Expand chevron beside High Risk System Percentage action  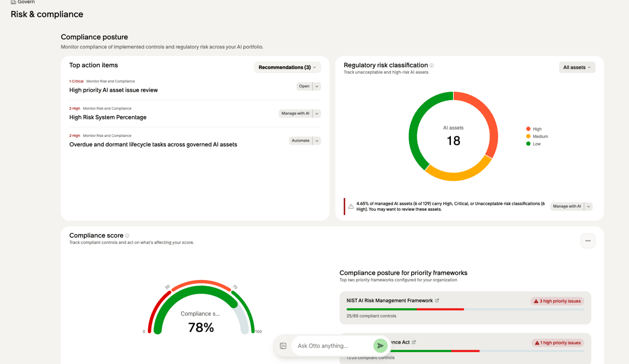(317, 114)
